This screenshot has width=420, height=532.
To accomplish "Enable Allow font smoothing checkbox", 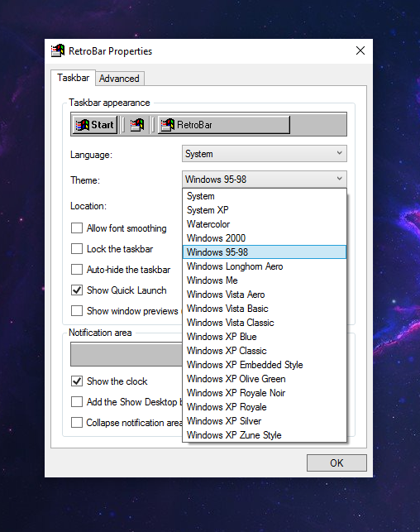I will (x=77, y=228).
